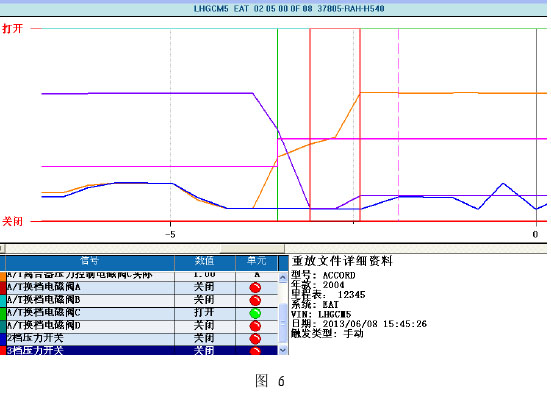This screenshot has height=398, width=551.
Task: Click the 型号: ACCORD detail line
Action: pyautogui.click(x=323, y=275)
